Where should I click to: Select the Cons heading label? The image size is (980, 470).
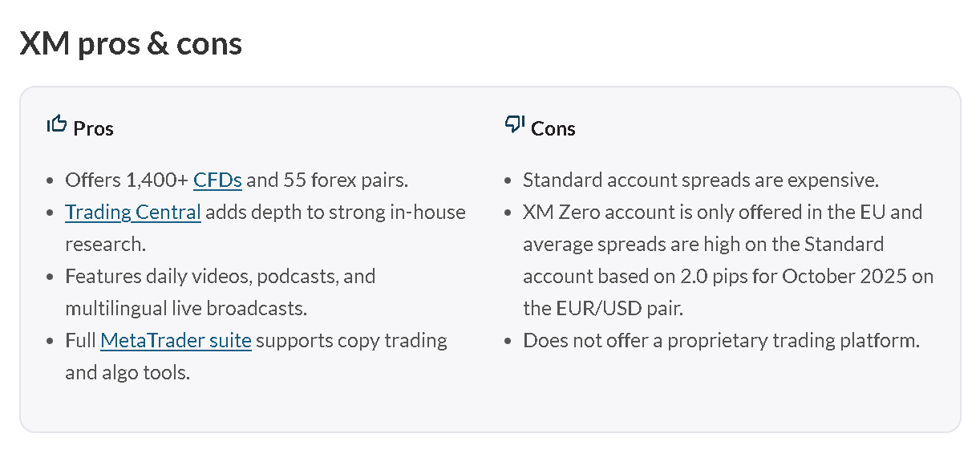point(553,128)
